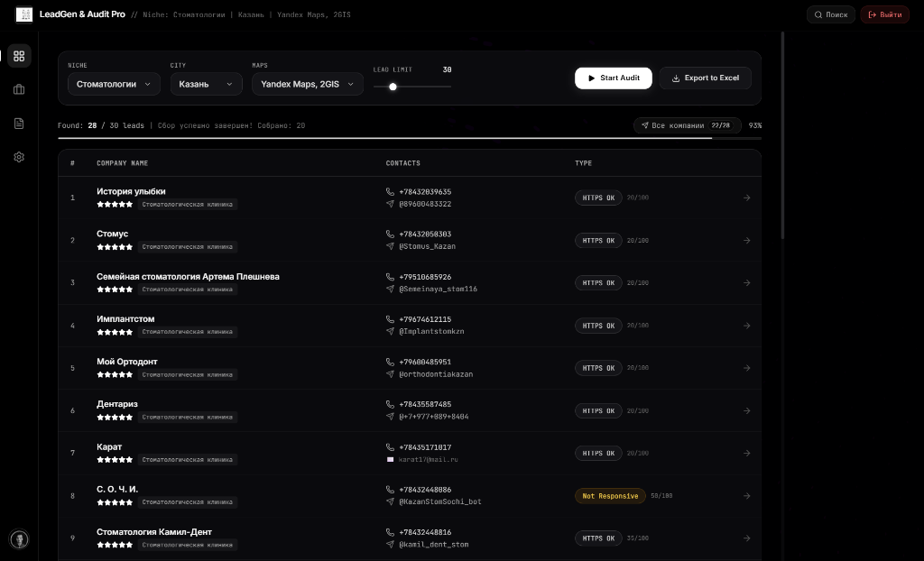Click Telegram handle @Semeinaya_stom116
The height and width of the screenshot is (561, 924).
[x=439, y=290]
